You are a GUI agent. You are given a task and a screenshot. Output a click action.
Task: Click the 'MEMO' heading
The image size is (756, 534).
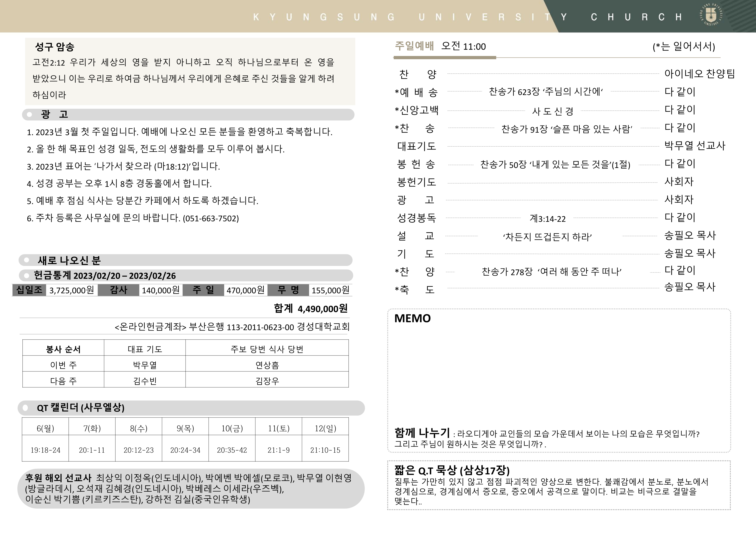pos(412,318)
